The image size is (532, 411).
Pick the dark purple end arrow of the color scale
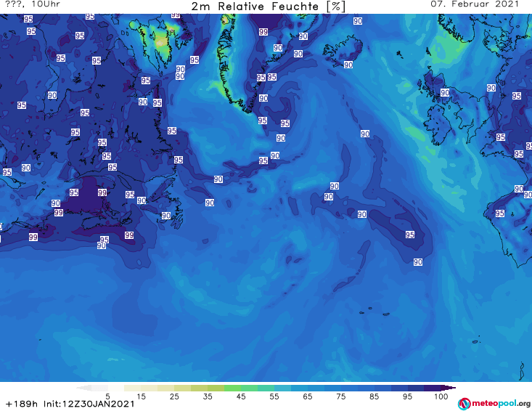click(449, 388)
